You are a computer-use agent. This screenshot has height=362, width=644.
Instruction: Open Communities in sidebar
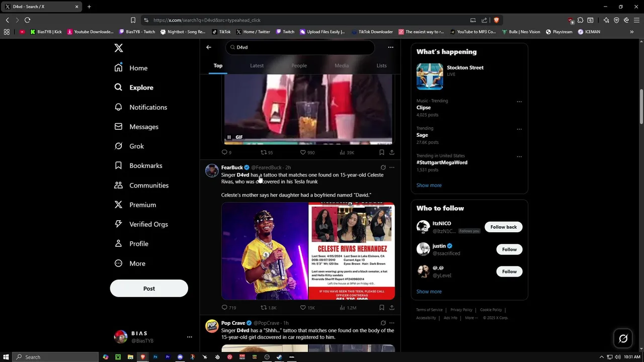click(141, 185)
